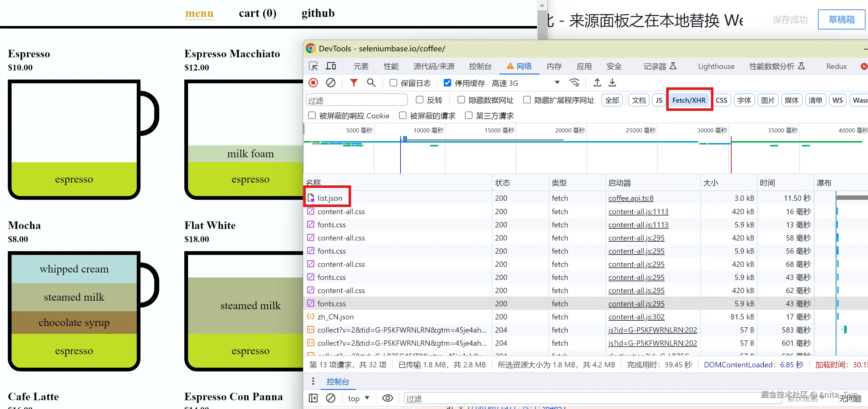Clear console icon in drawer
Screen dimensions: 868x409
tap(330, 398)
